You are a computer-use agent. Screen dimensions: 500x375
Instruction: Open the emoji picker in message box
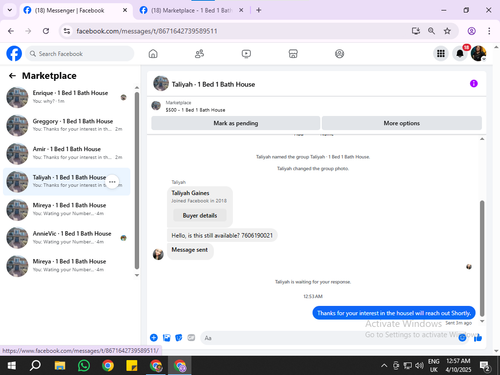462,338
